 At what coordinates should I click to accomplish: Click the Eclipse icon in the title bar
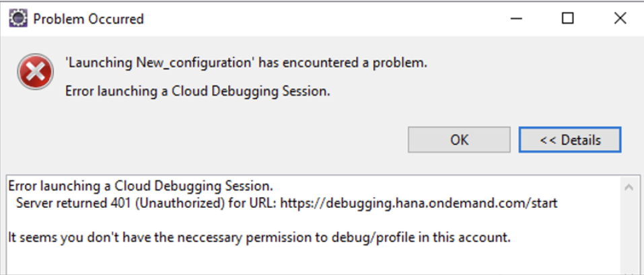18,18
